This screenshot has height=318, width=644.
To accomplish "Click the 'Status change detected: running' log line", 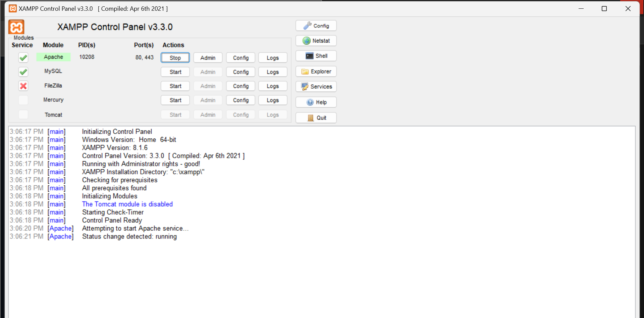I will point(129,236).
